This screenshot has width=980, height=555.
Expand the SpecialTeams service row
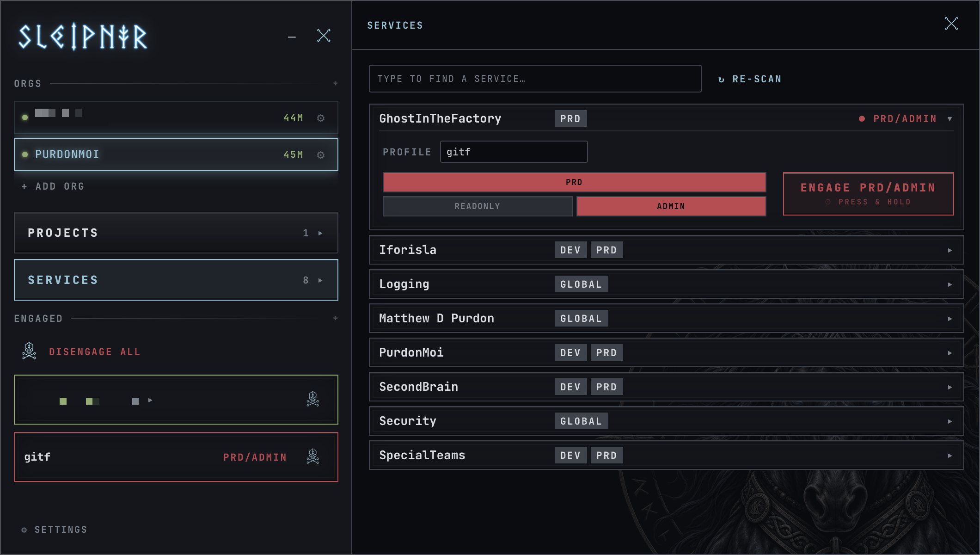tap(949, 456)
